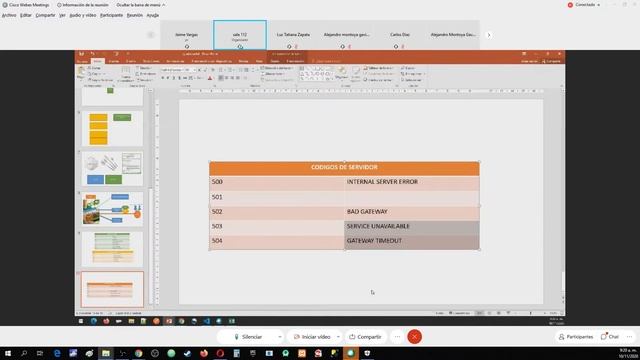Viewport: 640px width, 360px height.
Task: Click the SERVICE UNAVAILABLE cell
Action: pos(411,227)
